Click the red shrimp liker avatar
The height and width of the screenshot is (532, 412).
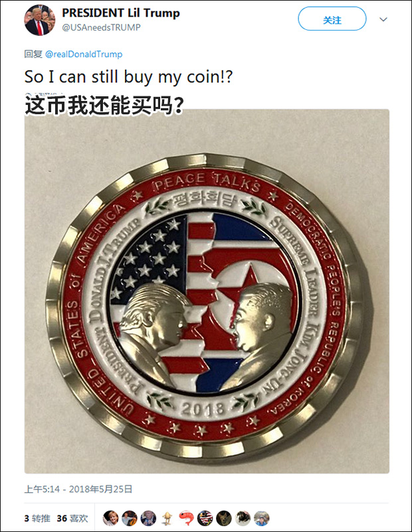[x=186, y=518]
